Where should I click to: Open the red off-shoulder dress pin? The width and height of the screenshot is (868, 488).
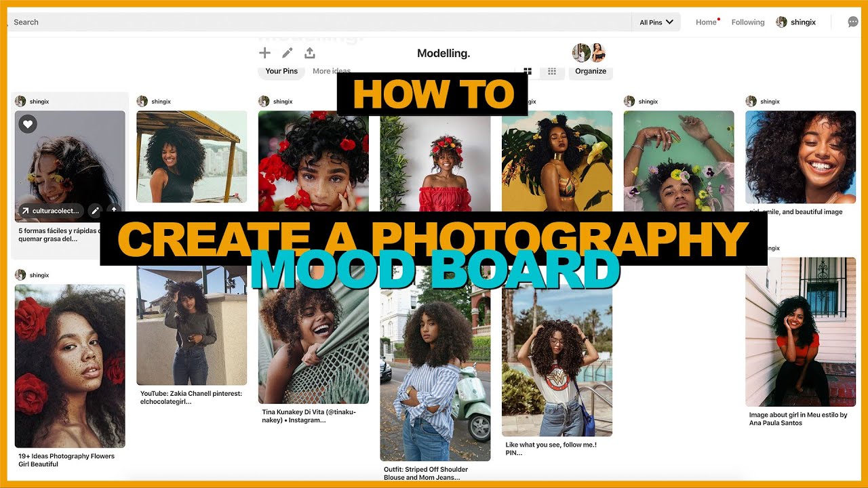tap(435, 161)
